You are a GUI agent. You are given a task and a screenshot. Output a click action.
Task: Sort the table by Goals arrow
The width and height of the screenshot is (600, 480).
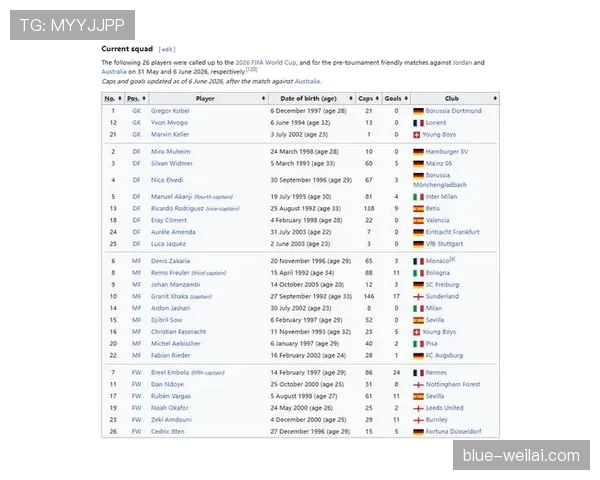(406, 98)
